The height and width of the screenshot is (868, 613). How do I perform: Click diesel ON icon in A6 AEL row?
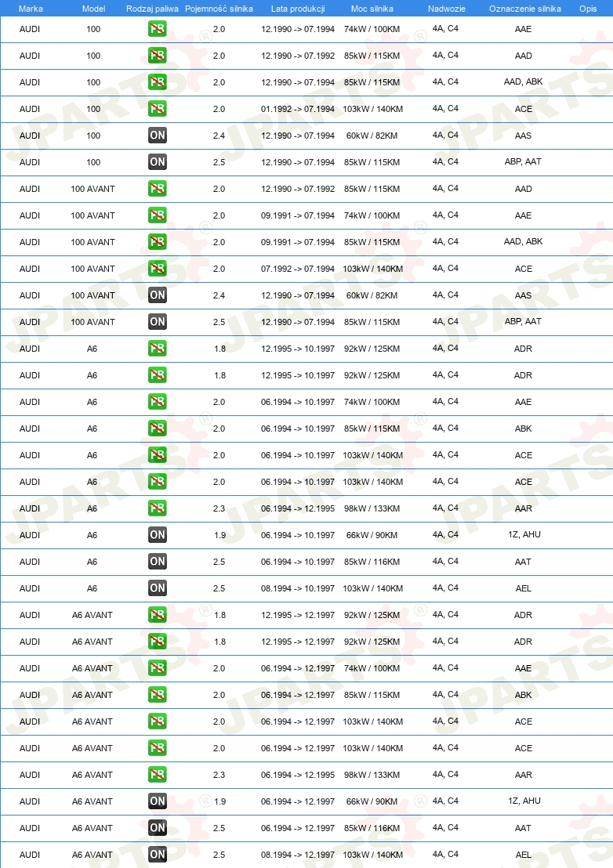pos(158,588)
